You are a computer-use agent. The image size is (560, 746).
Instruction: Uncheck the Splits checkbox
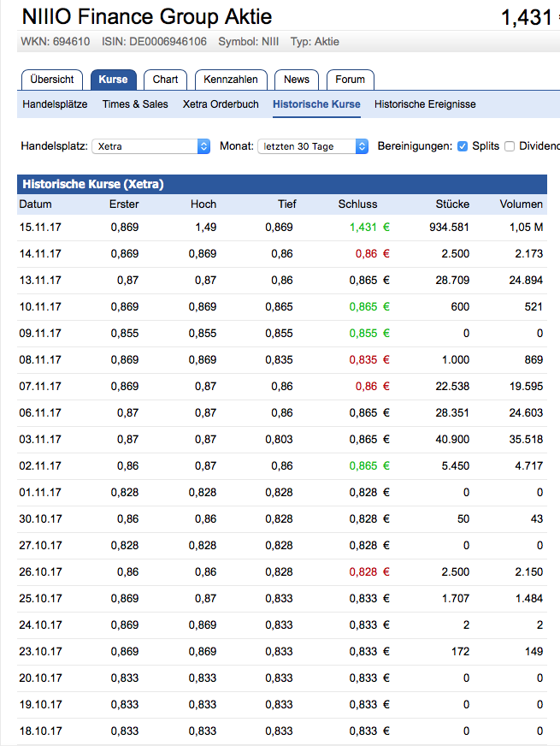(463, 146)
